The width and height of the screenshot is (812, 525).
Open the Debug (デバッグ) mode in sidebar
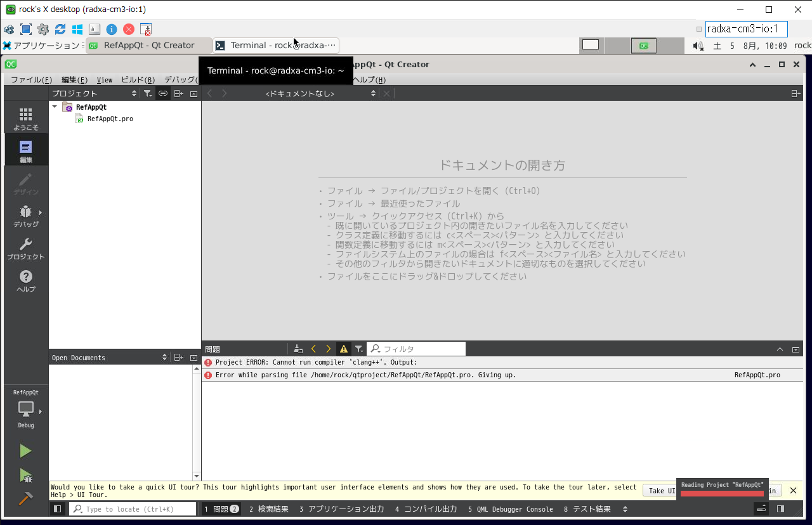[25, 216]
